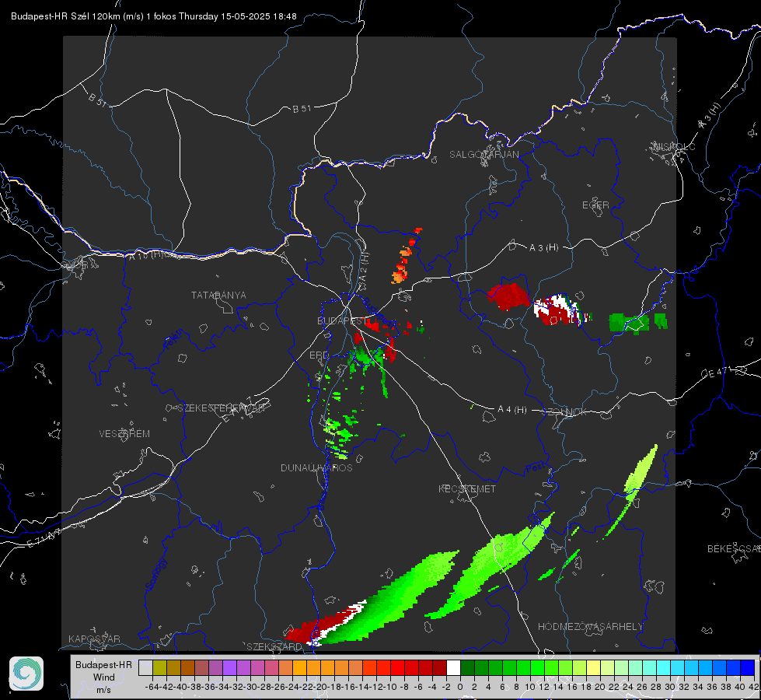Click the DUNAÚJVÁROS city label
This screenshot has width=761, height=700.
coord(316,467)
